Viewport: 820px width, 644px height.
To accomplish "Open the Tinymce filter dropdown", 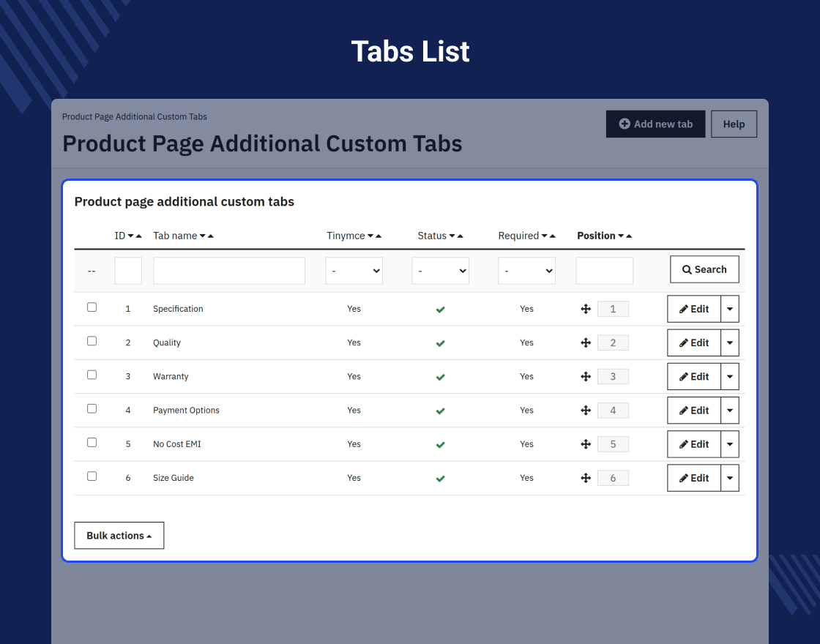I will pyautogui.click(x=354, y=271).
